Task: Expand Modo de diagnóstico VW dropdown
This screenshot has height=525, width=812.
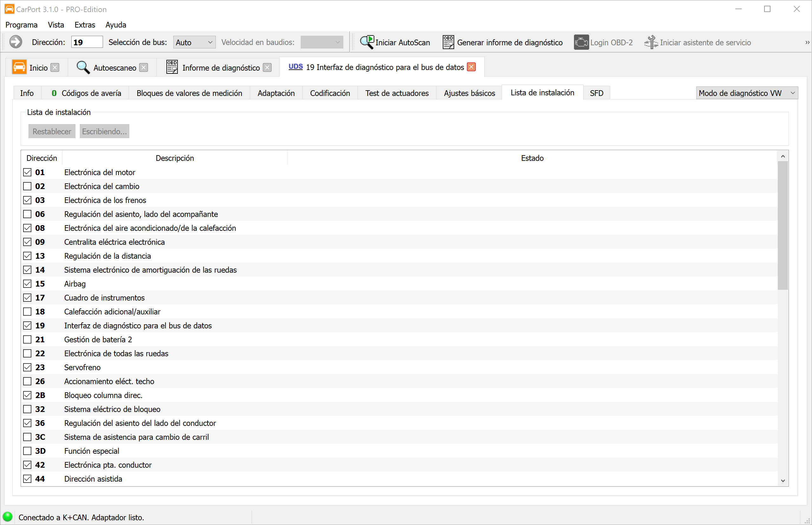Action: (746, 93)
